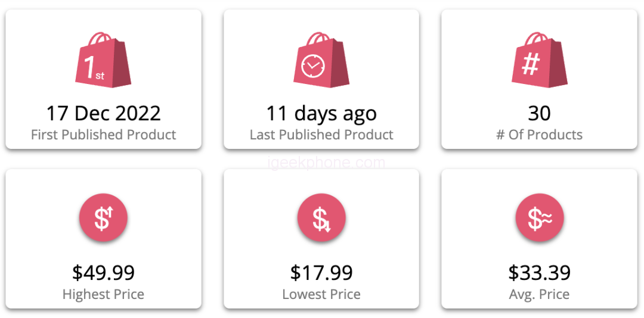The image size is (644, 318).
Task: Click the # Of Products label
Action: (540, 135)
